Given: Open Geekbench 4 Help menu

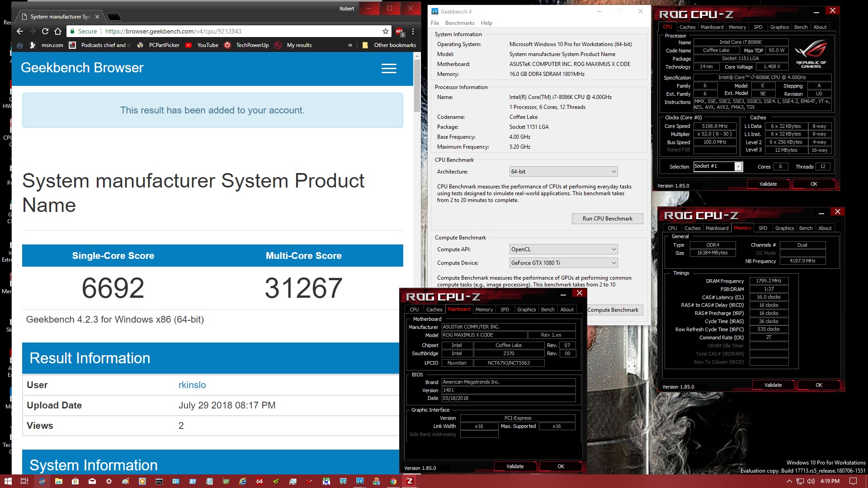Looking at the screenshot, I should coord(486,23).
